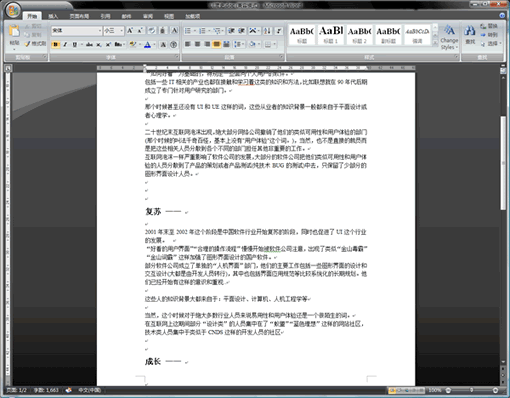
Task: Toggle Bold formatting
Action: click(x=56, y=45)
